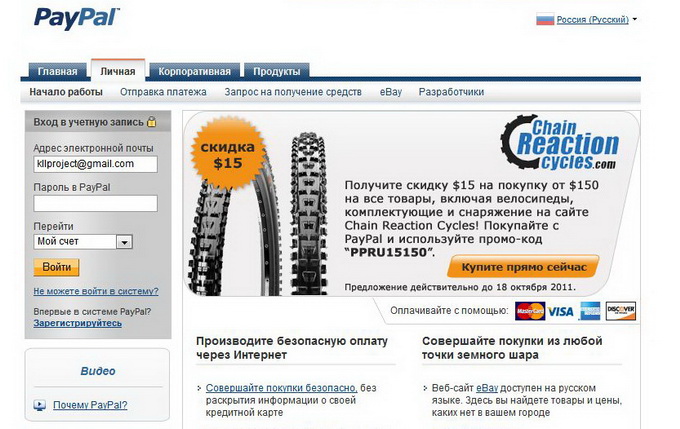Open the Россия (Русский) language dropdown
The width and height of the screenshot is (680, 429).
pos(592,20)
